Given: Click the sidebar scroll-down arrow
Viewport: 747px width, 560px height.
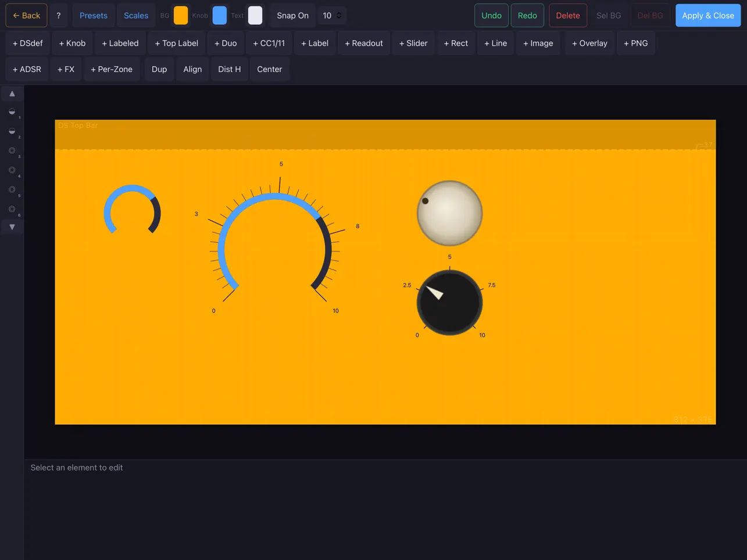Looking at the screenshot, I should click(12, 227).
